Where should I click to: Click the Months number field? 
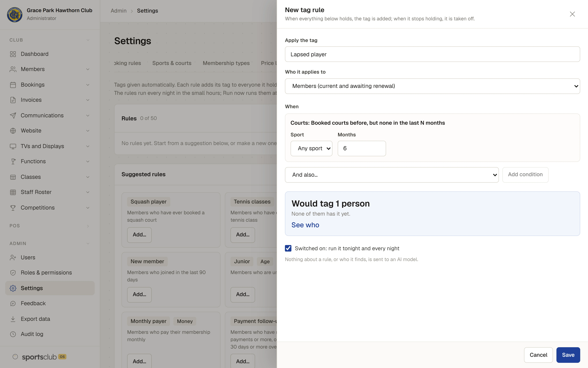coord(362,148)
